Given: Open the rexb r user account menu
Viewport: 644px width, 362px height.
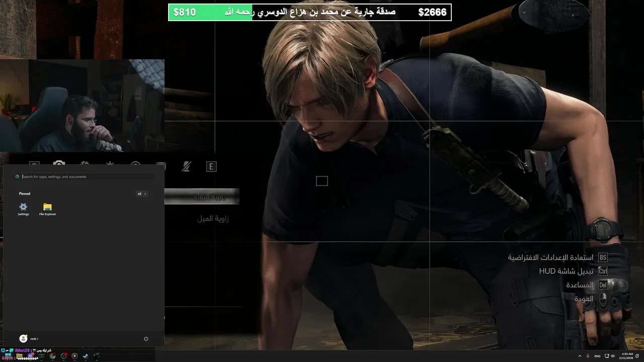Looking at the screenshot, I should [x=29, y=338].
